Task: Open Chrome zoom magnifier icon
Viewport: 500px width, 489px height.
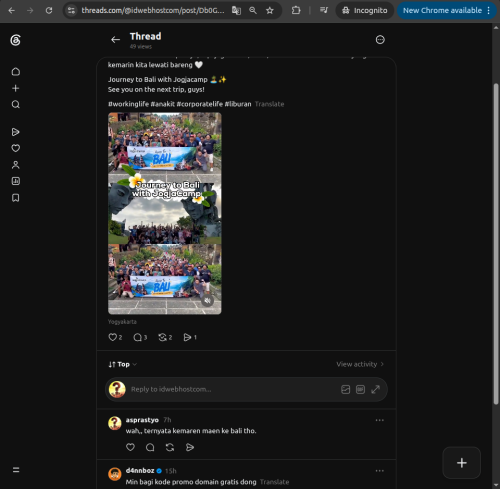Action: point(253,11)
